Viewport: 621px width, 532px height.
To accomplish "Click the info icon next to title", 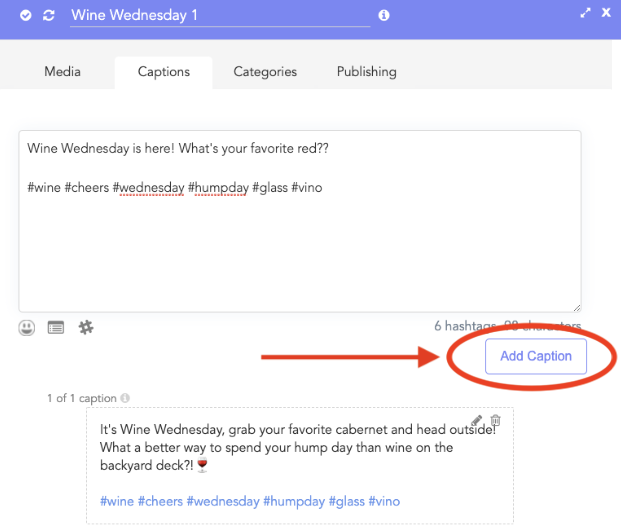I will pos(385,16).
